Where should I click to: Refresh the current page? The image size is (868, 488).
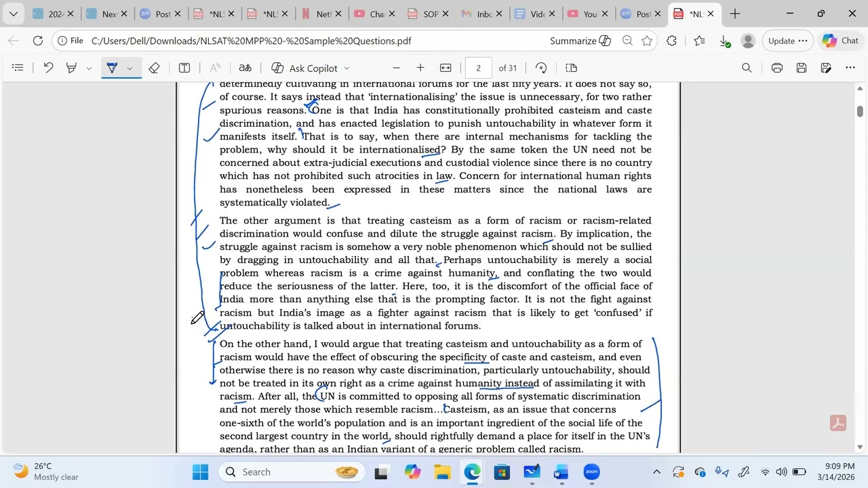coord(38,41)
